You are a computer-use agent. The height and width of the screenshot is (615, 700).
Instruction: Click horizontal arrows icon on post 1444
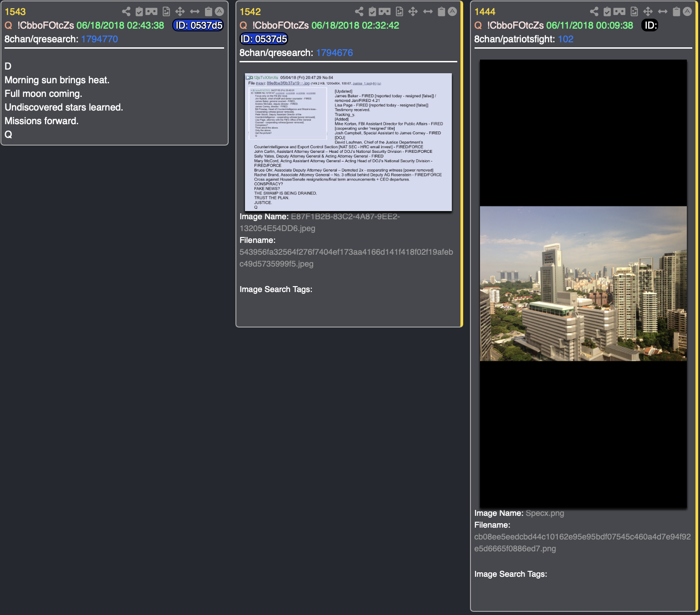(x=663, y=11)
